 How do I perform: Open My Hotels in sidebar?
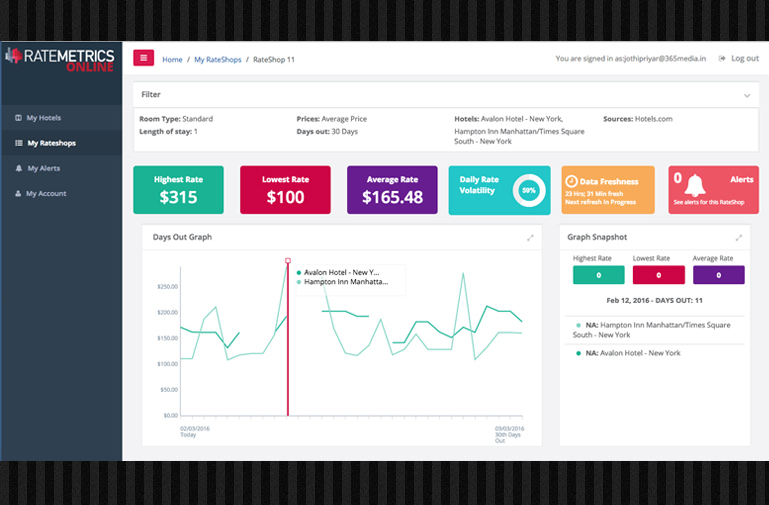43,118
